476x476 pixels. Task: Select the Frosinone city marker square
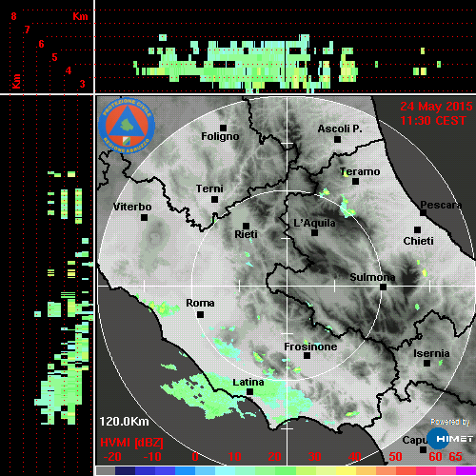click(307, 356)
